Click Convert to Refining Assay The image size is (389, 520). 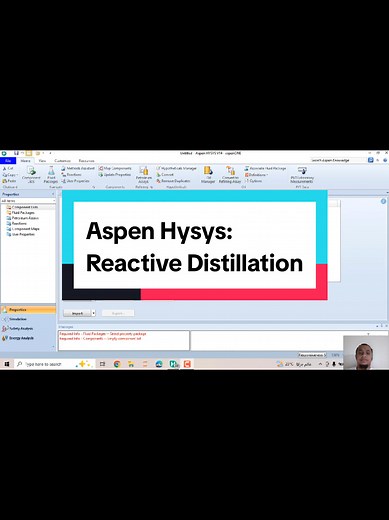coord(230,175)
